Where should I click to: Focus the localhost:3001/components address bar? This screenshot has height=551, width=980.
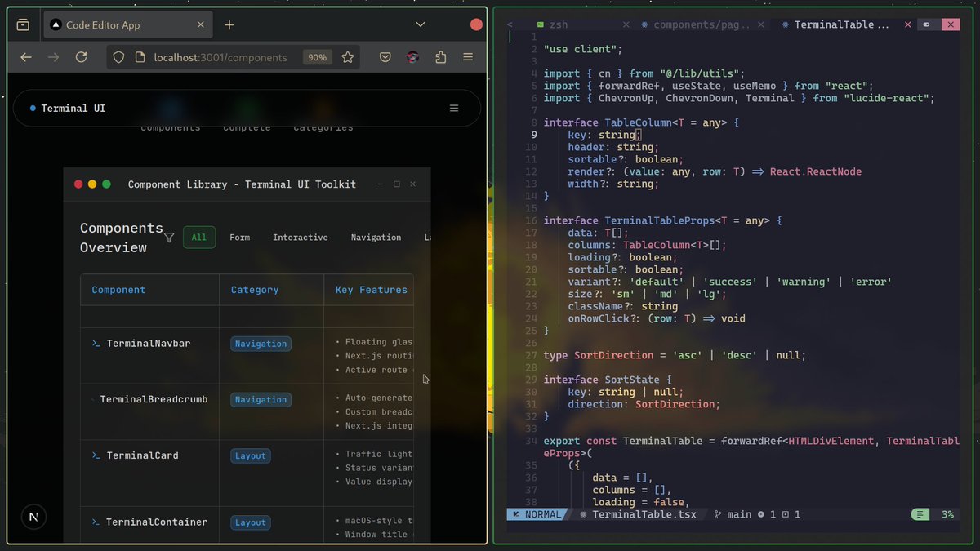(220, 57)
